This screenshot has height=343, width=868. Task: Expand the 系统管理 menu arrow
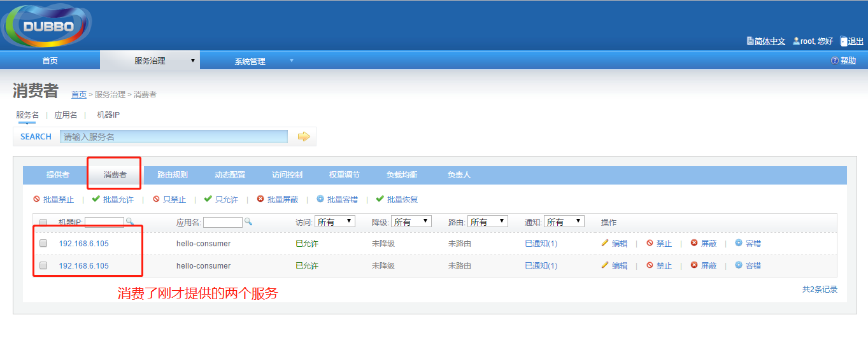[x=292, y=61]
